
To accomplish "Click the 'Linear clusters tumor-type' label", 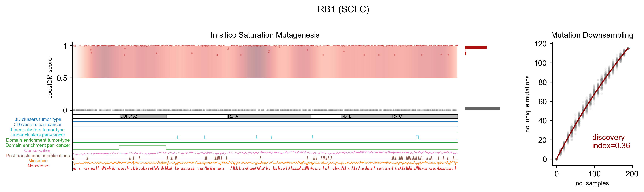I will pos(38,130).
